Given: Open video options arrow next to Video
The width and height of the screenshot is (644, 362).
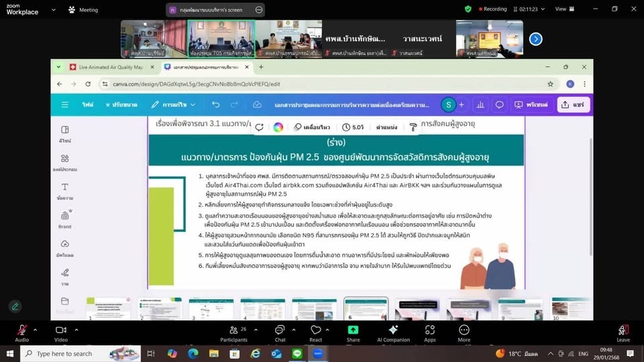Looking at the screenshot, I should (76, 330).
